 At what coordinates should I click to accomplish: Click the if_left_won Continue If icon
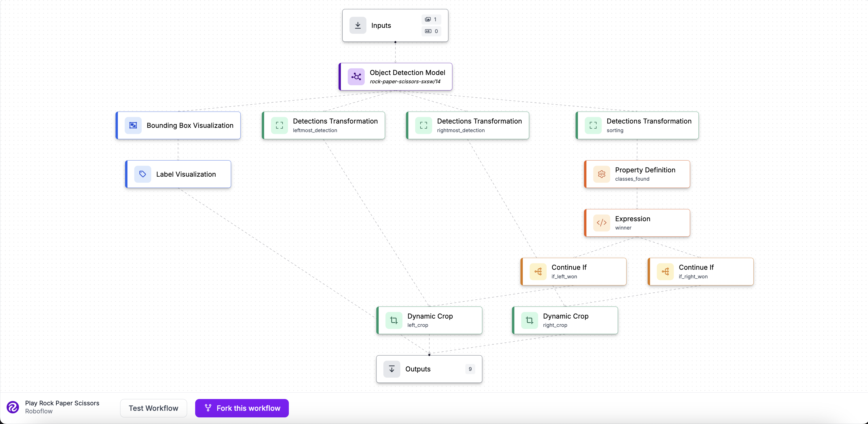coord(538,271)
